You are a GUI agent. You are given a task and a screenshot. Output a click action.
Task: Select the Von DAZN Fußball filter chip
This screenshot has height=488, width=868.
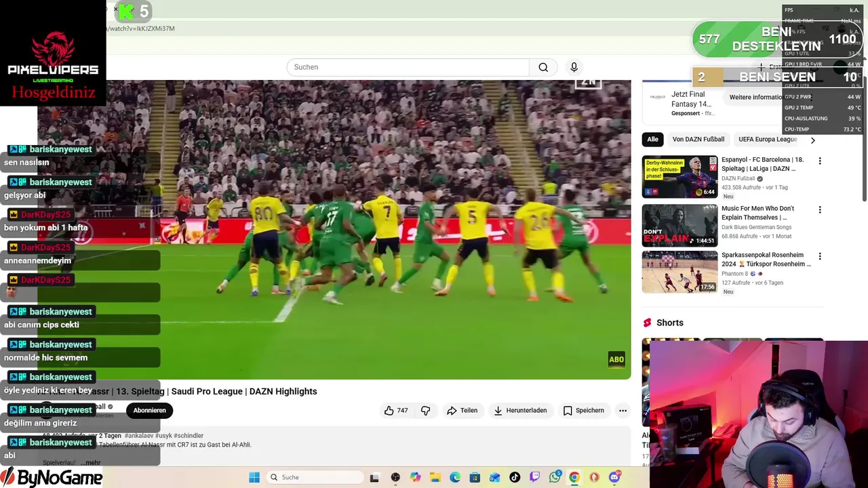(698, 140)
